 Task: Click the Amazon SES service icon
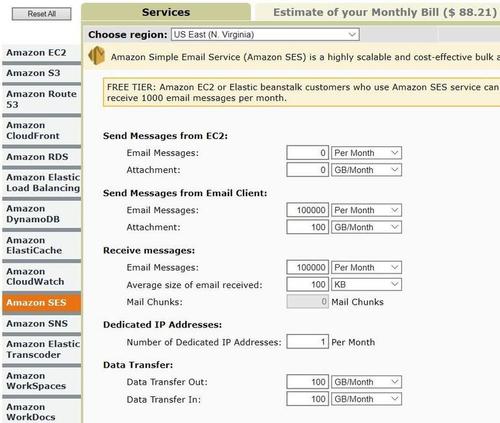[97, 55]
